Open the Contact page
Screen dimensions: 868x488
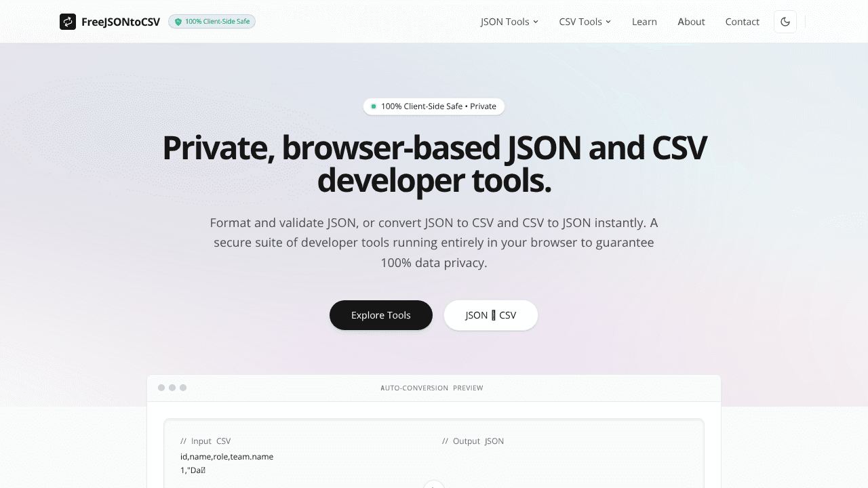(742, 22)
